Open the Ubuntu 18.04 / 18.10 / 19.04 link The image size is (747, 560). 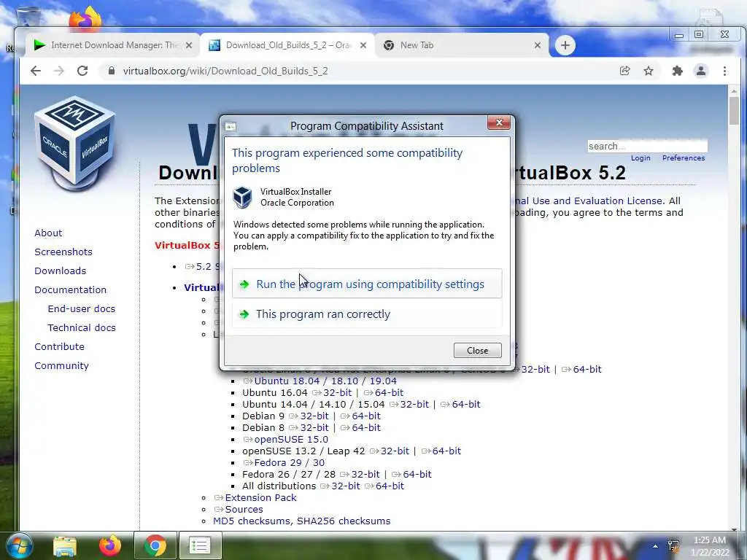pyautogui.click(x=325, y=381)
